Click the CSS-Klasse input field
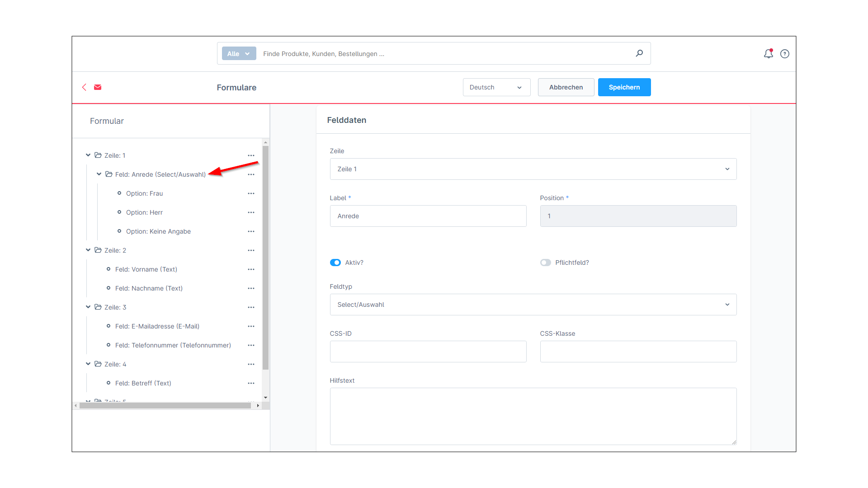Screen dimensions: 868x488 [x=638, y=352]
